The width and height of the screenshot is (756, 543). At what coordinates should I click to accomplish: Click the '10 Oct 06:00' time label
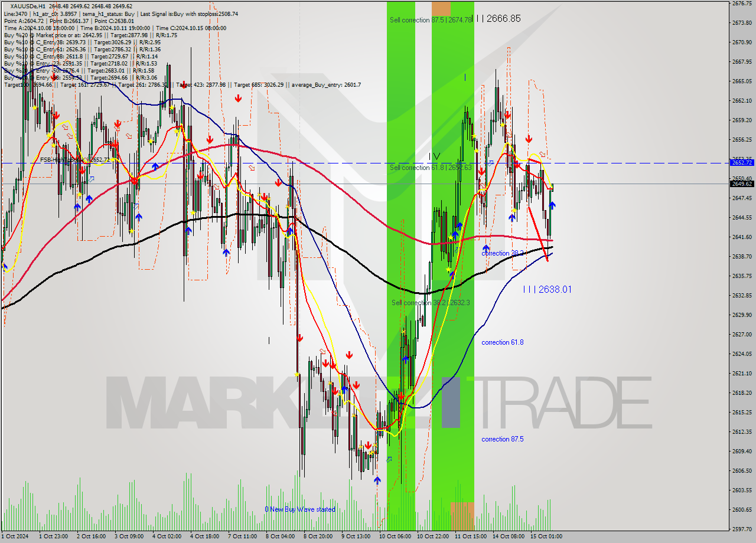pos(395,537)
